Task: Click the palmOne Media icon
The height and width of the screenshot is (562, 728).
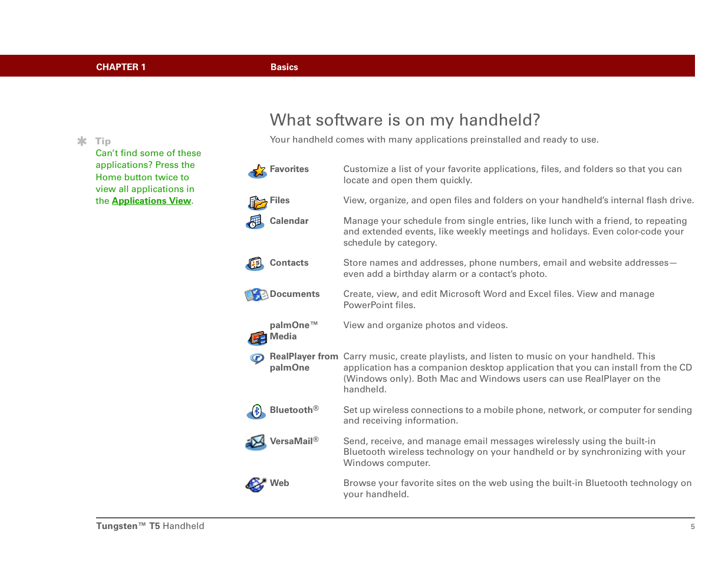Action: [258, 338]
